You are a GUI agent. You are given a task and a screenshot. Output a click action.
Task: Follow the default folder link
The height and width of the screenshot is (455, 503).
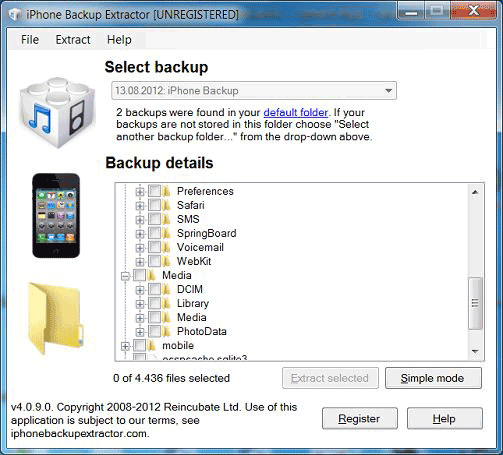(296, 112)
